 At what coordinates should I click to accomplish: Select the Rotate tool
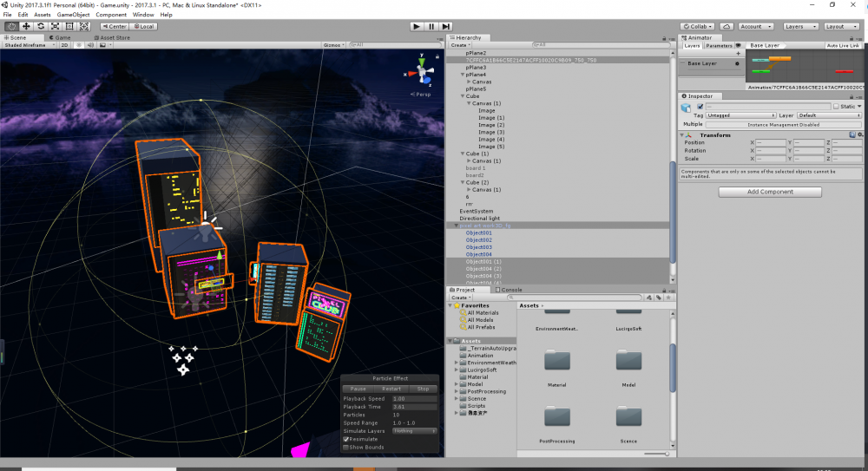tap(41, 26)
